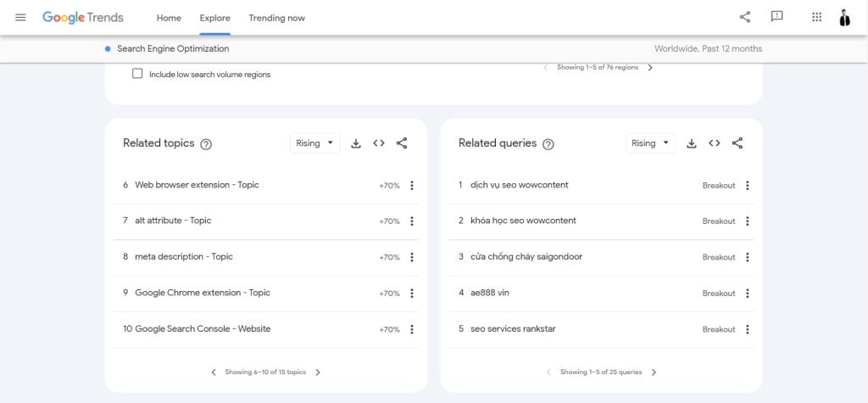Open more options for ae888 vin

pyautogui.click(x=748, y=294)
